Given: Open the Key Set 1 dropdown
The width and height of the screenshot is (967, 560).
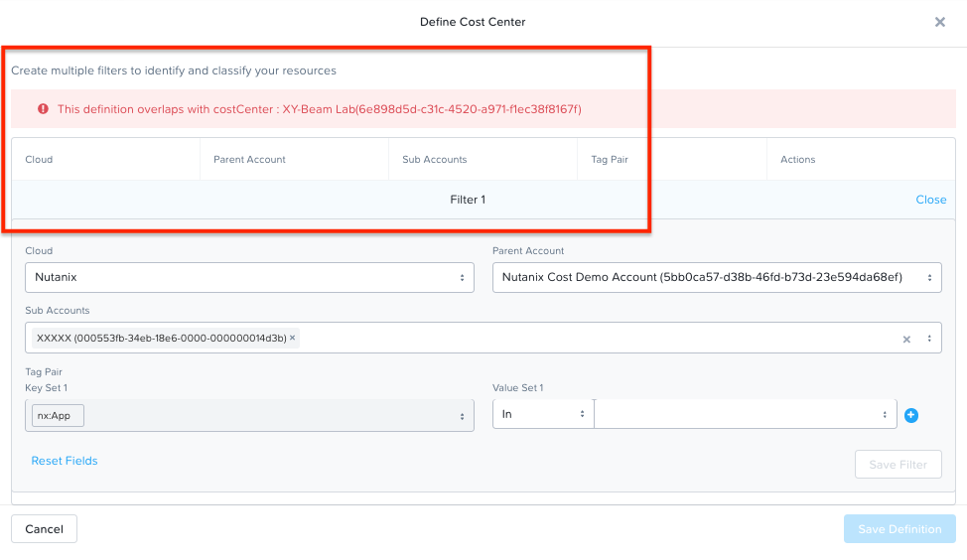Looking at the screenshot, I should tap(249, 415).
